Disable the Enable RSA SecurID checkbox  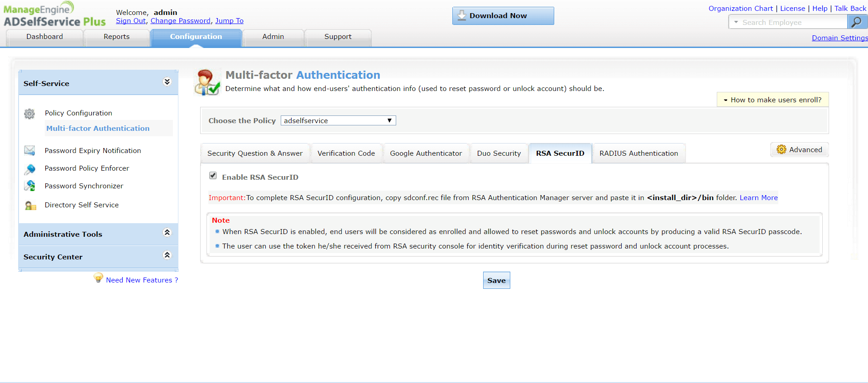tap(213, 175)
